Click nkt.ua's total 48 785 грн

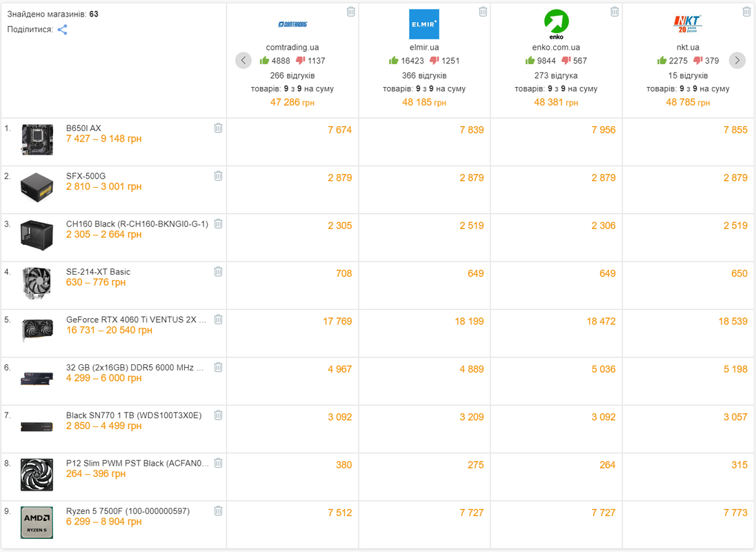coord(688,102)
